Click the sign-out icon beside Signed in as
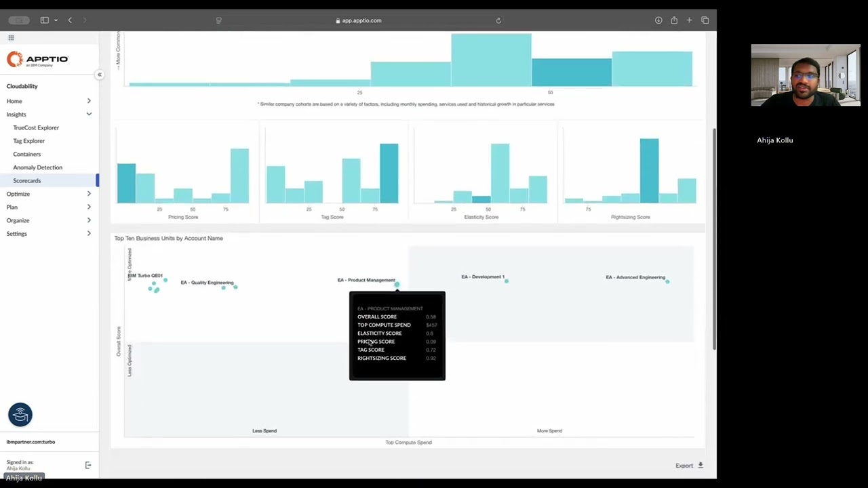Viewport: 868px width, 488px height. (87, 465)
